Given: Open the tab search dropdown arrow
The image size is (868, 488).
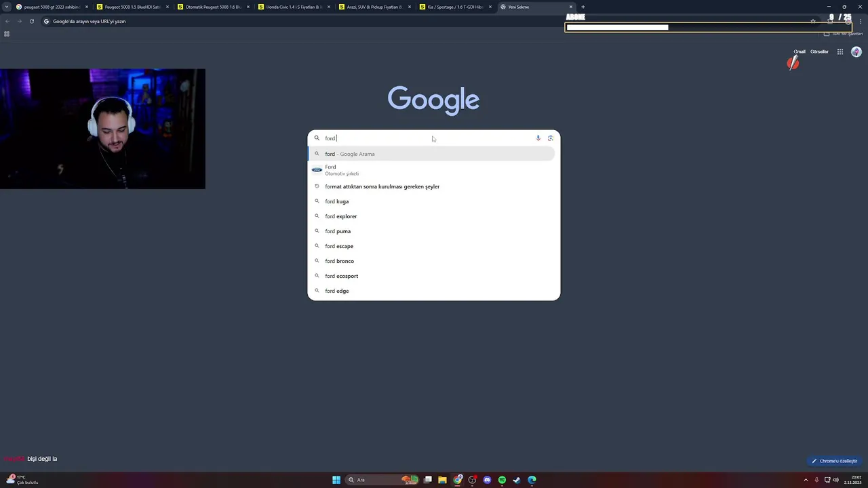Looking at the screenshot, I should [x=7, y=7].
